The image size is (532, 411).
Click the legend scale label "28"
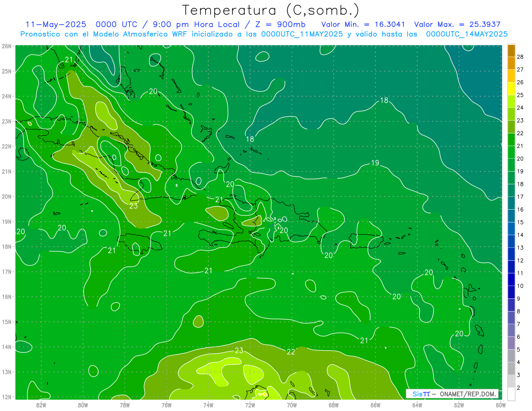(520, 57)
